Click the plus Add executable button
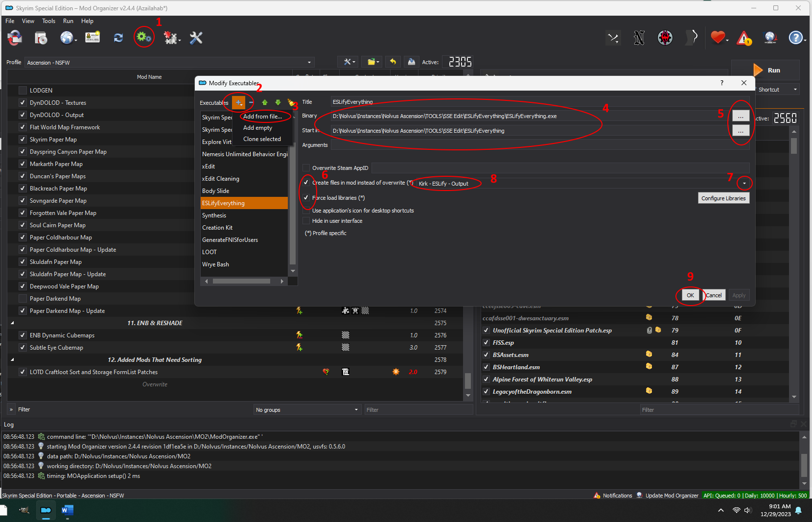 [x=238, y=102]
